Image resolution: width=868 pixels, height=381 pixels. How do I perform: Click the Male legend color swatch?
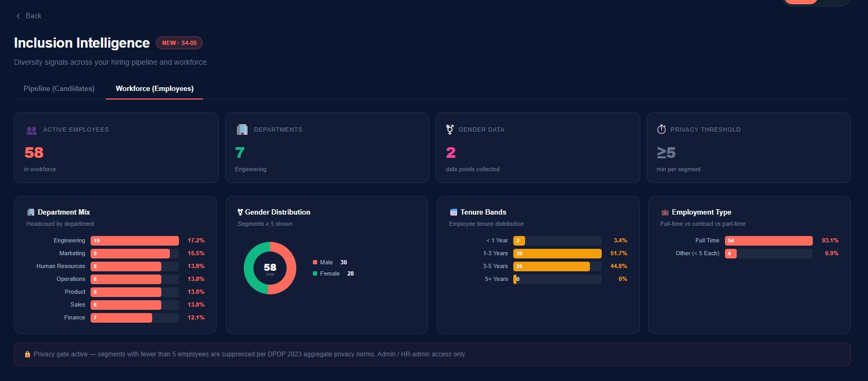click(x=315, y=262)
